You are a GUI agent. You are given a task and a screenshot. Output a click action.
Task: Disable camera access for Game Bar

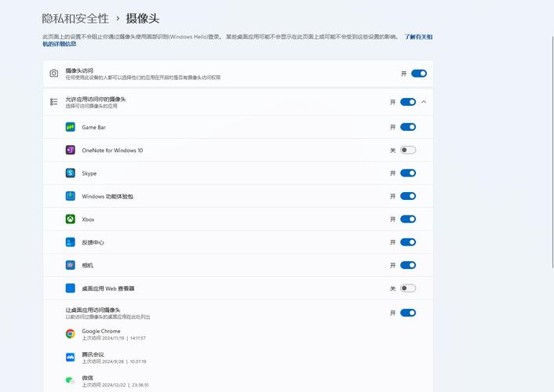[408, 127]
